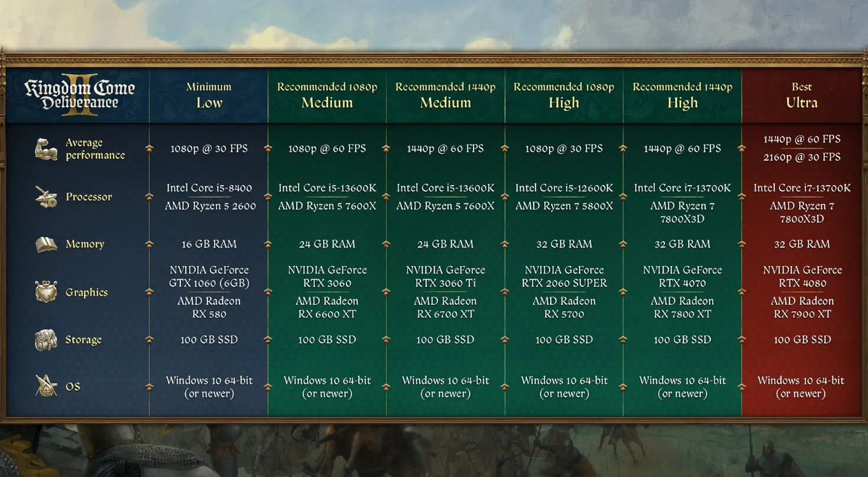
Task: Click '1440p @ 60 FPS' in the Ultra column
Action: click(802, 139)
